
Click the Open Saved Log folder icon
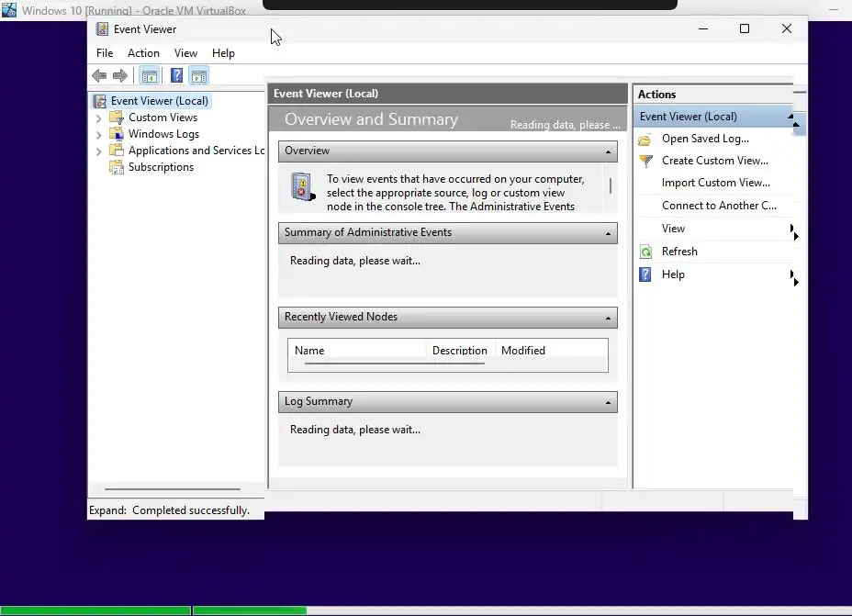[x=645, y=140]
